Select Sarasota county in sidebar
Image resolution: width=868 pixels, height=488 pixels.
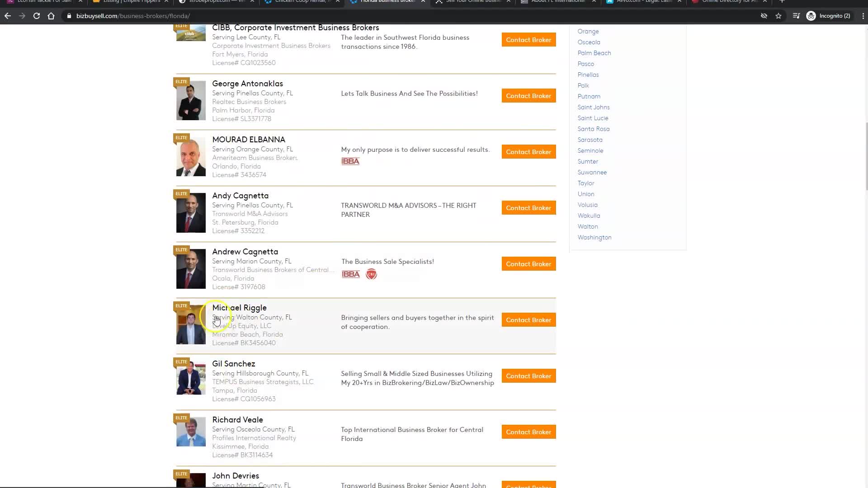[590, 140]
